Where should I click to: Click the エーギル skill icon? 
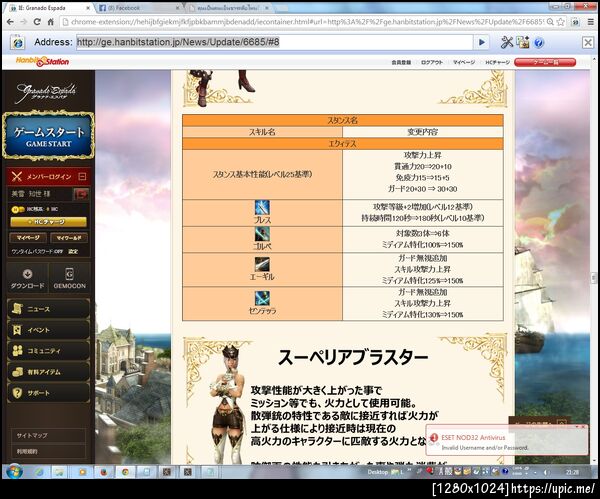point(262,264)
